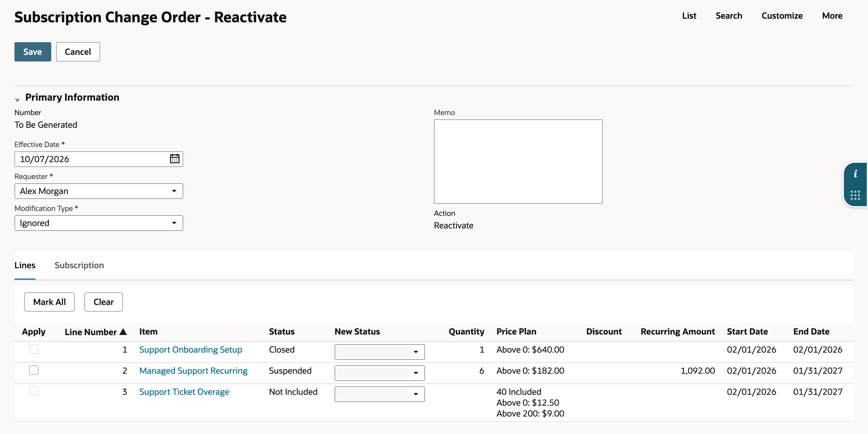Open the grid apps icon on side panel
This screenshot has height=434, width=868.
(x=855, y=195)
